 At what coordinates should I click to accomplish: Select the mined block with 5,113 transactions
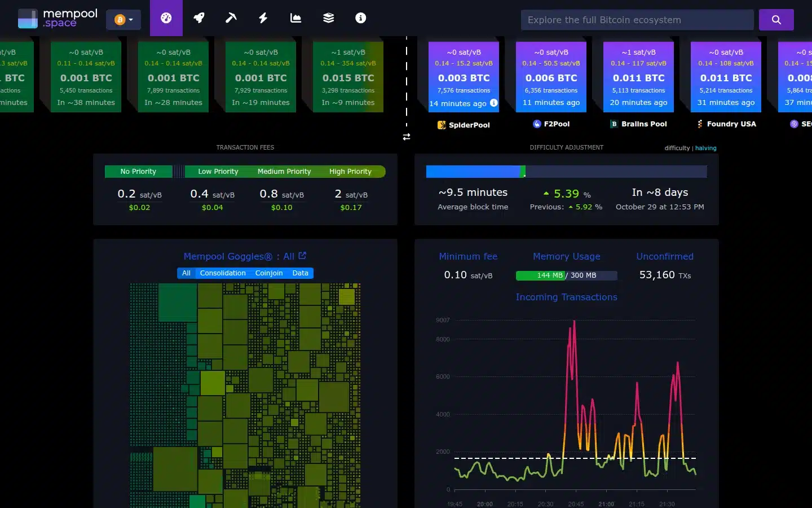pyautogui.click(x=638, y=77)
